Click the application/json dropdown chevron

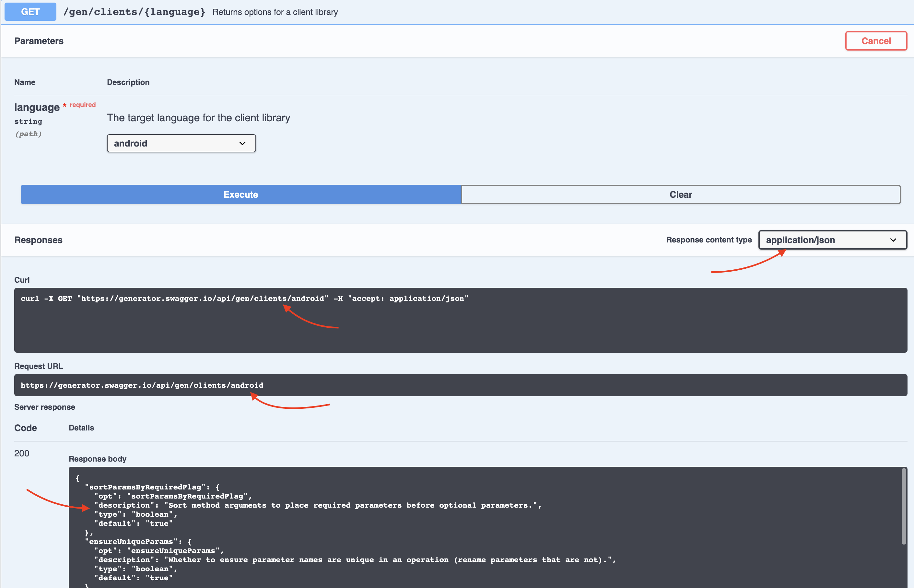tap(893, 240)
